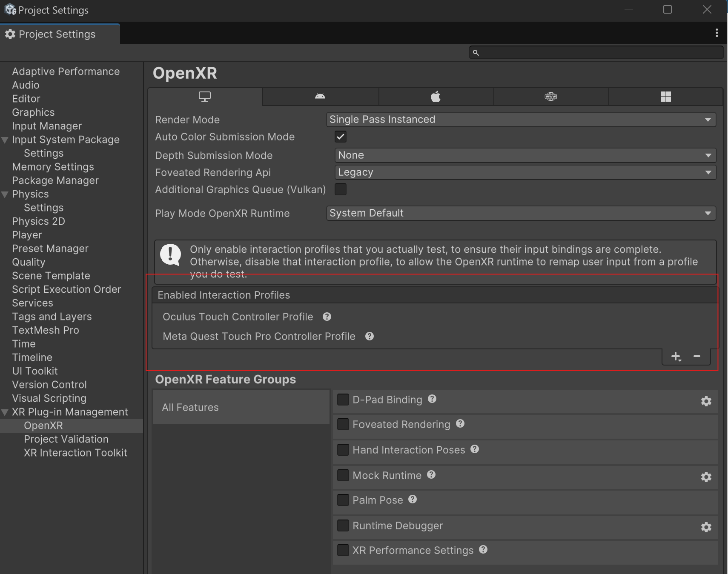This screenshot has width=728, height=574.
Task: Add an interaction profile with plus button
Action: point(676,357)
